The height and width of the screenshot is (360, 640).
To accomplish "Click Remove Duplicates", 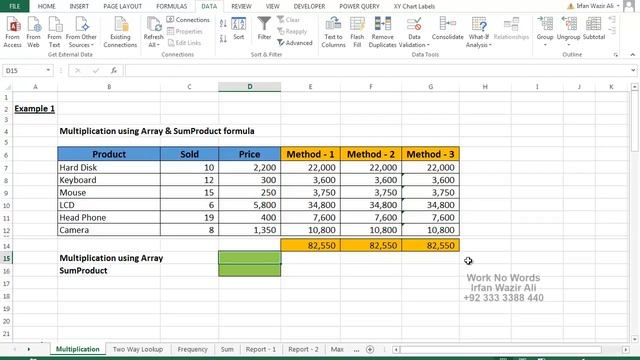I will (x=382, y=32).
